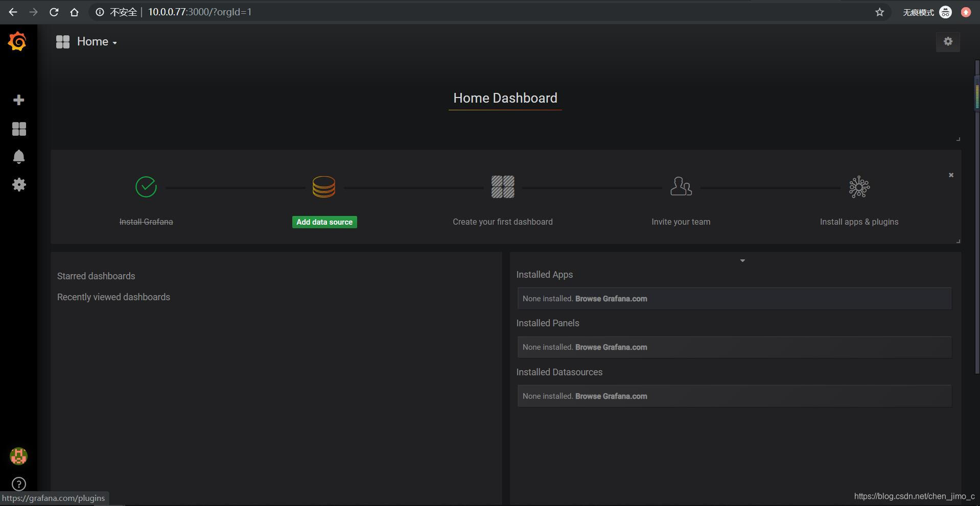Click the user avatar in sidebar
980x506 pixels.
tap(19, 456)
